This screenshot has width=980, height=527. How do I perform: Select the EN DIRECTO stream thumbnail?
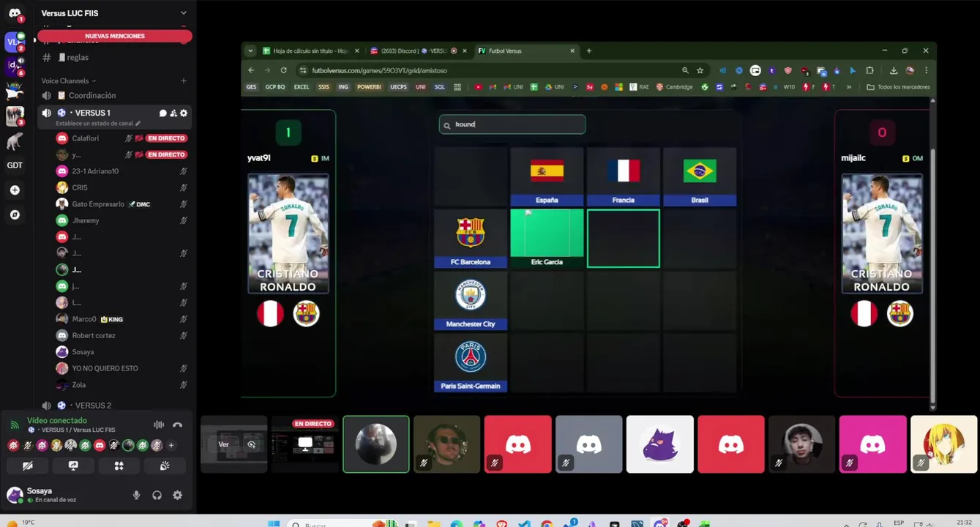(305, 444)
